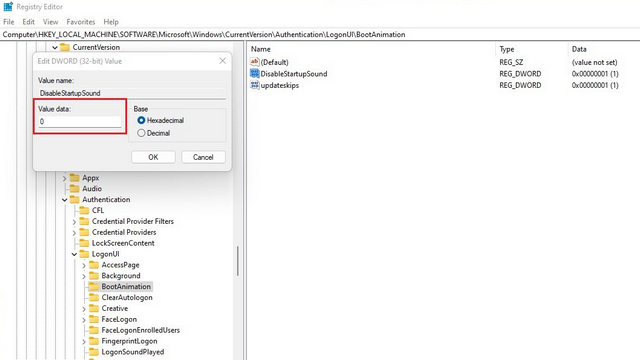Click the updateskips data 0x00000001 (1)
The height and width of the screenshot is (360, 640).
[x=595, y=85]
